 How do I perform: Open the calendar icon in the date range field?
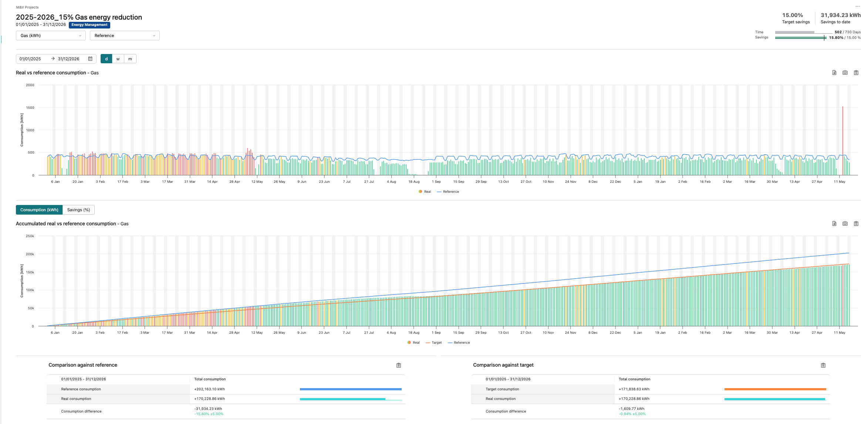90,59
